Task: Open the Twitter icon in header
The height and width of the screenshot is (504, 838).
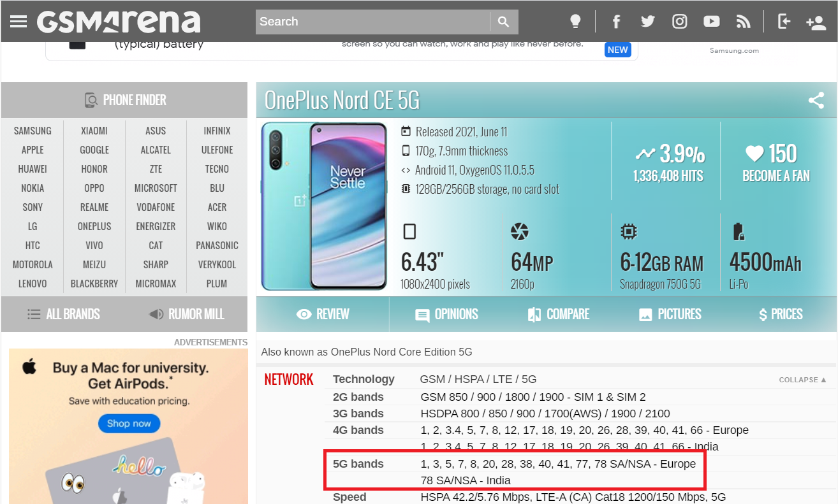Action: (x=648, y=22)
